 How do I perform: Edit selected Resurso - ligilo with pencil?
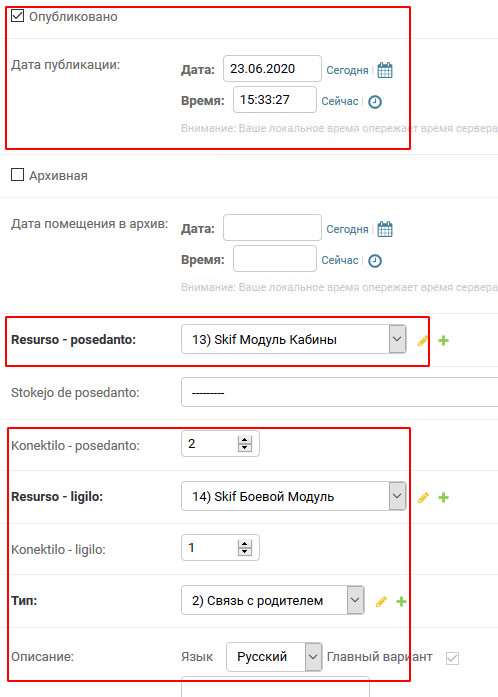point(423,497)
